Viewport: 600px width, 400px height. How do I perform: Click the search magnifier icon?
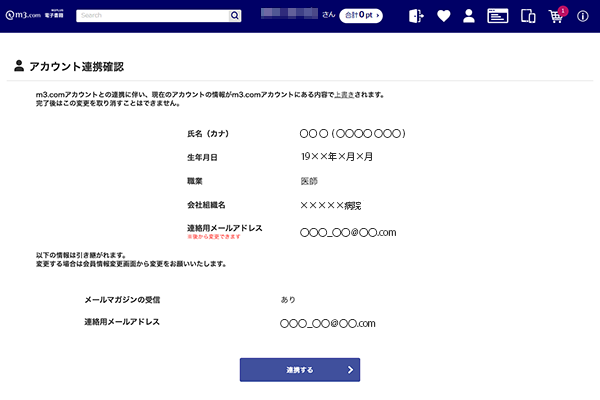(235, 16)
